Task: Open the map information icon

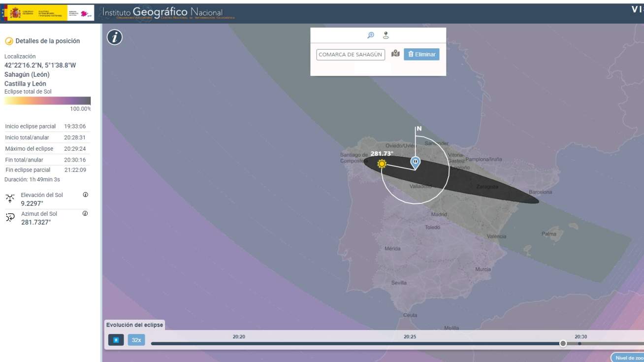Action: pos(115,37)
